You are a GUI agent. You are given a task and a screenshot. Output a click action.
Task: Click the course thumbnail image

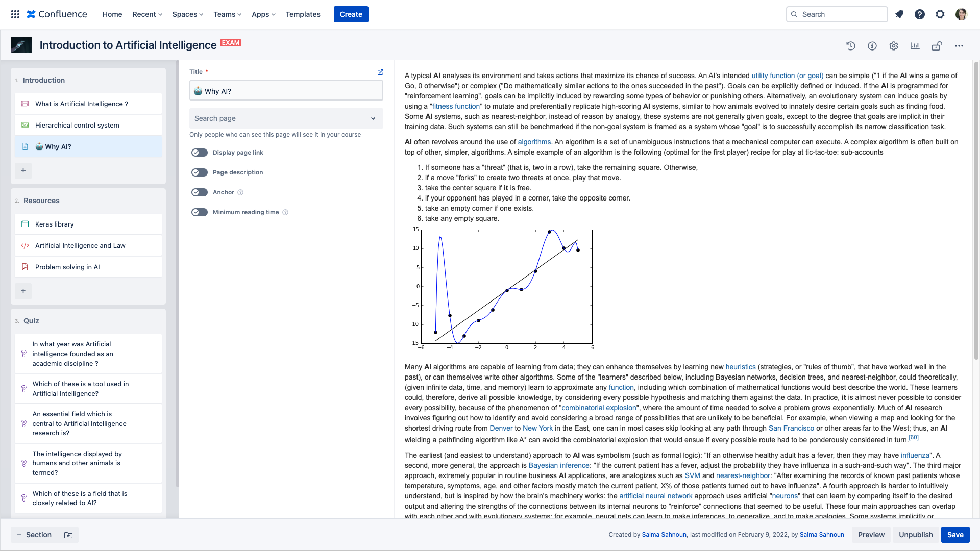21,45
